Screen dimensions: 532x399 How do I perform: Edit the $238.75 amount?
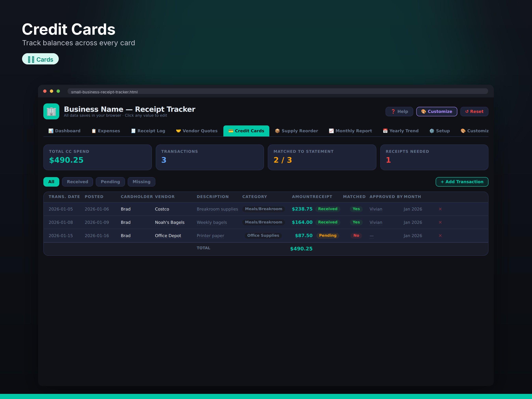[x=302, y=209]
